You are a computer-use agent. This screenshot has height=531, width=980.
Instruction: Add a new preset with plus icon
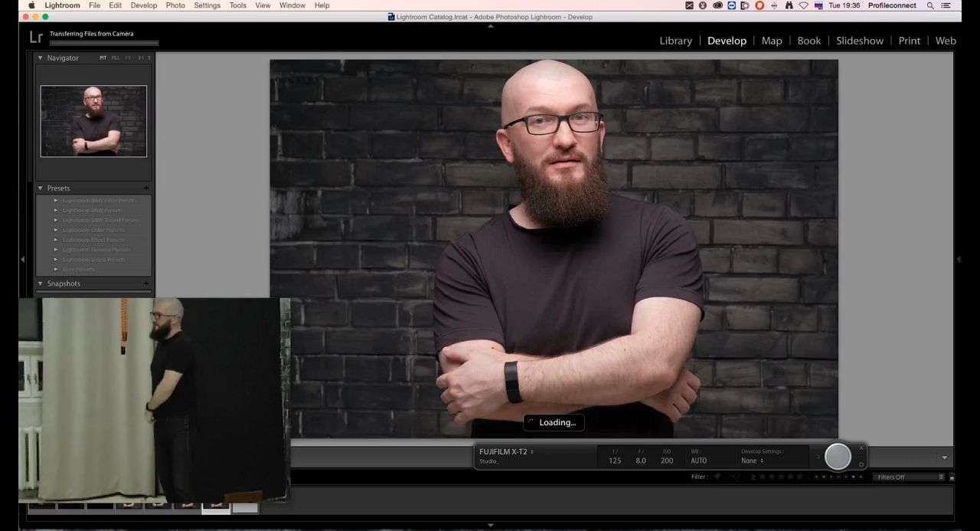(x=145, y=188)
